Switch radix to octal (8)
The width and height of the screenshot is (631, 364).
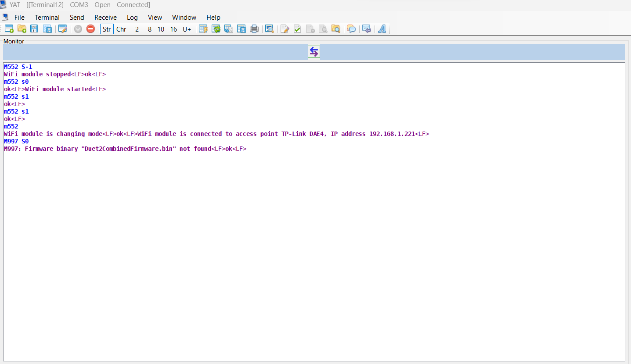tap(150, 29)
